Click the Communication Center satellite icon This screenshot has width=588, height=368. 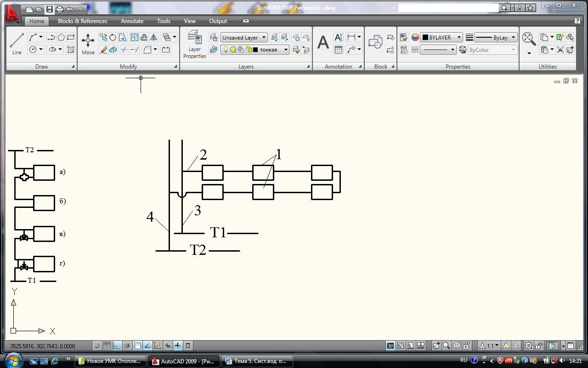[x=519, y=8]
